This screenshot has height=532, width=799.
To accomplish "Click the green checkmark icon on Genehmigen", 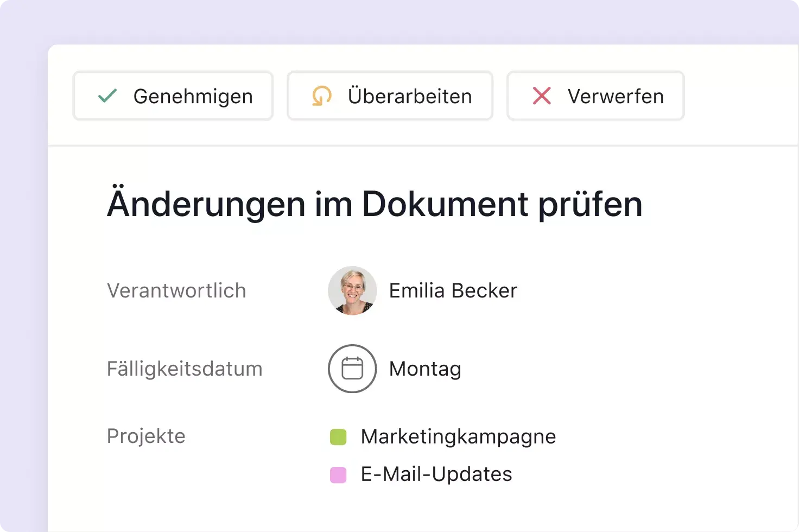I will click(x=107, y=96).
